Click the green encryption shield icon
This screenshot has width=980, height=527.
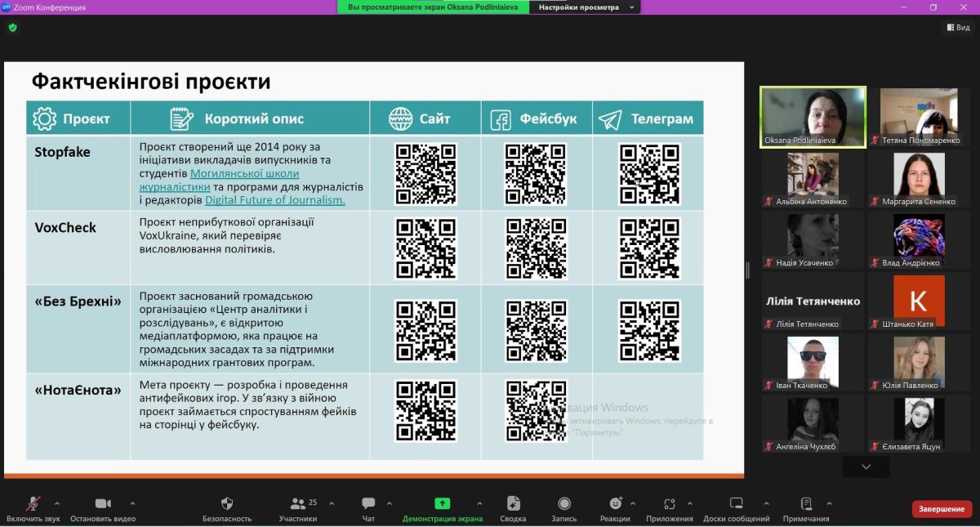pos(12,27)
